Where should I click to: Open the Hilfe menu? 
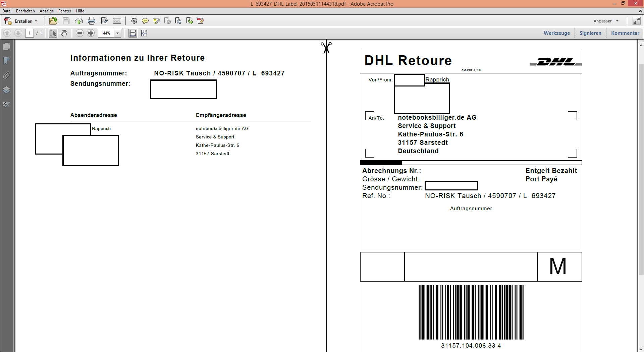[x=80, y=11]
